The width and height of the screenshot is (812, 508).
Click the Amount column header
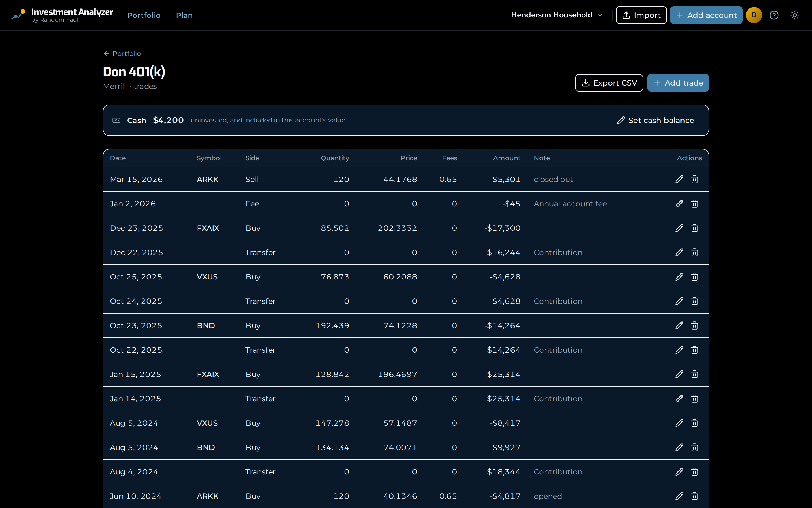coord(506,158)
